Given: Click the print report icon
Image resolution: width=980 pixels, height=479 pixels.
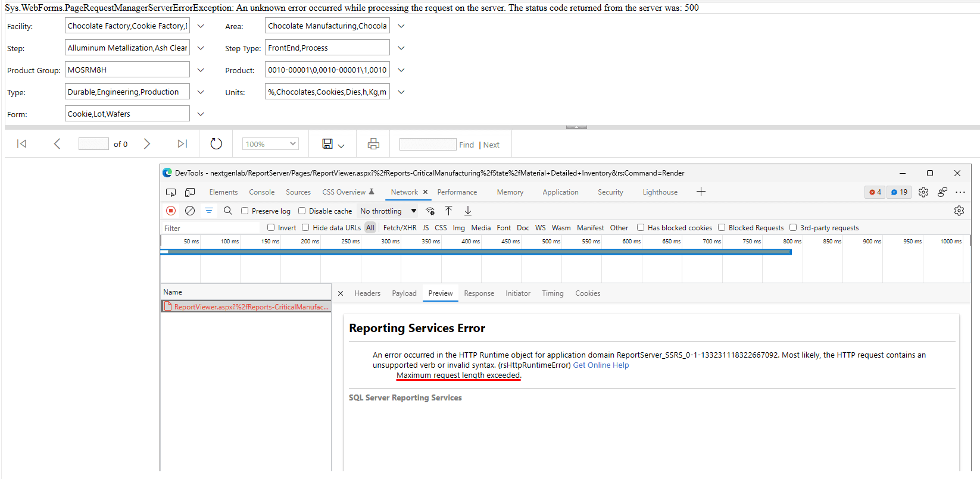Looking at the screenshot, I should [x=373, y=144].
